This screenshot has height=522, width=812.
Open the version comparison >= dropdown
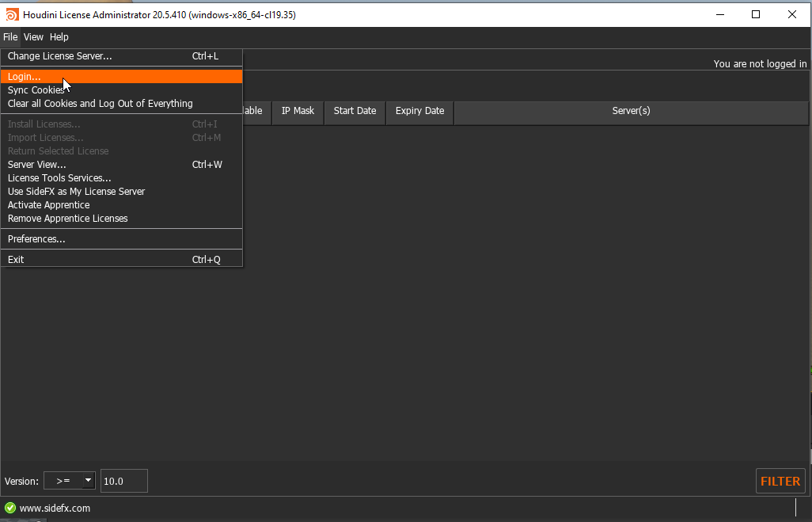click(x=70, y=481)
